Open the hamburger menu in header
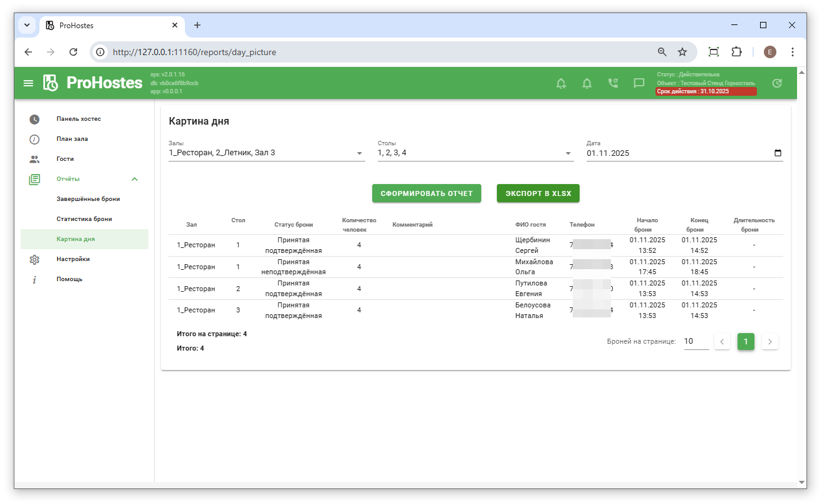 [28, 83]
